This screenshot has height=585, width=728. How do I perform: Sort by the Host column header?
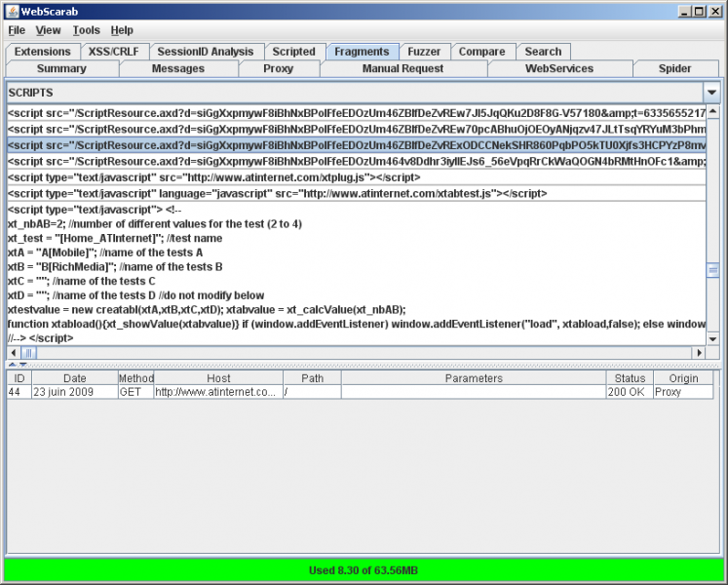pos(218,378)
